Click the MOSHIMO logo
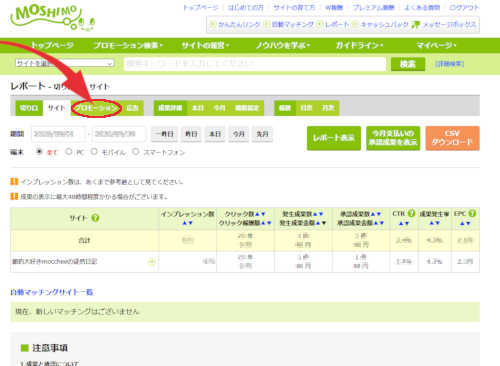The image size is (500, 366). pos(53,17)
